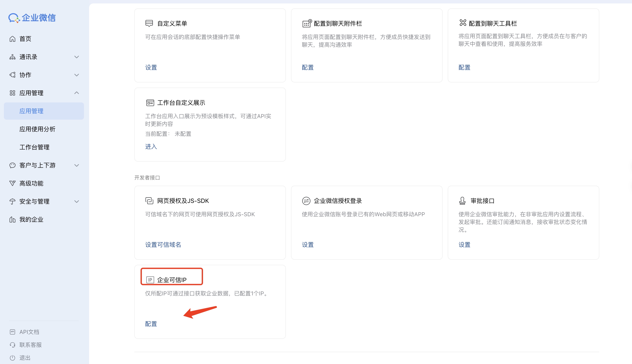Click the 企业可信IP badge icon

tap(150, 280)
